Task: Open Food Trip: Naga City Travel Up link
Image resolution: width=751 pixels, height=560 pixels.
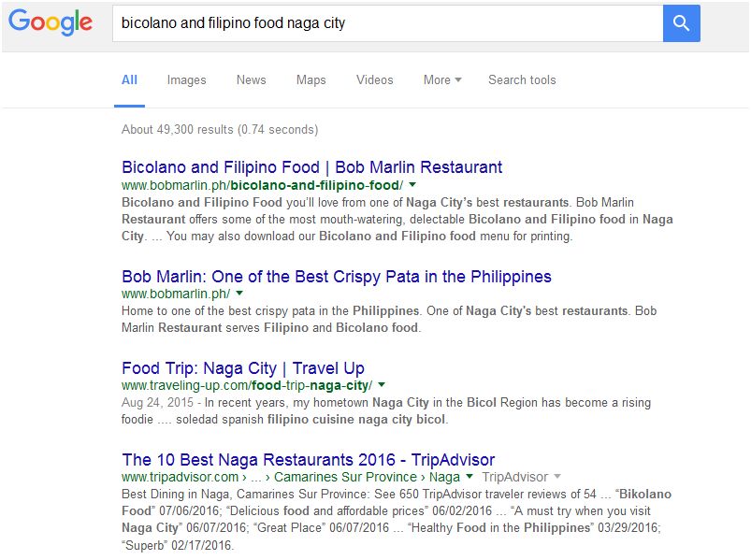Action: click(x=242, y=367)
